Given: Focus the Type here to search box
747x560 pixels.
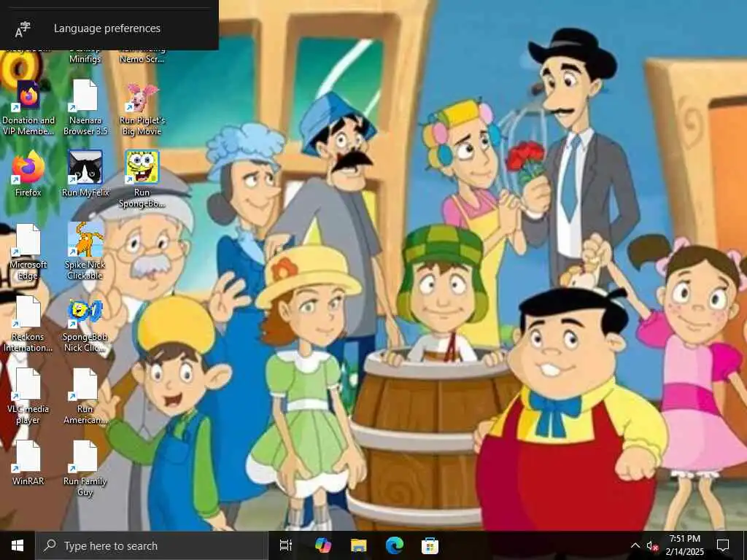Looking at the screenshot, I should pyautogui.click(x=152, y=545).
